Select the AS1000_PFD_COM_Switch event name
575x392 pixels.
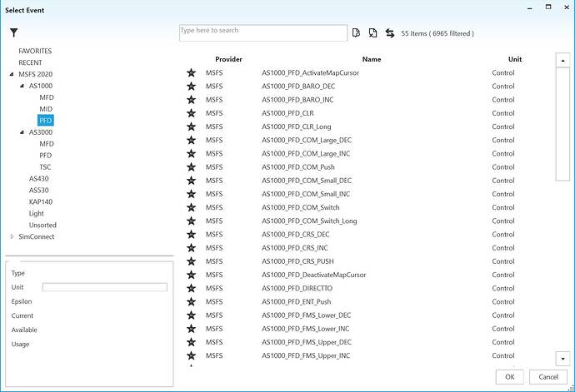coord(301,208)
